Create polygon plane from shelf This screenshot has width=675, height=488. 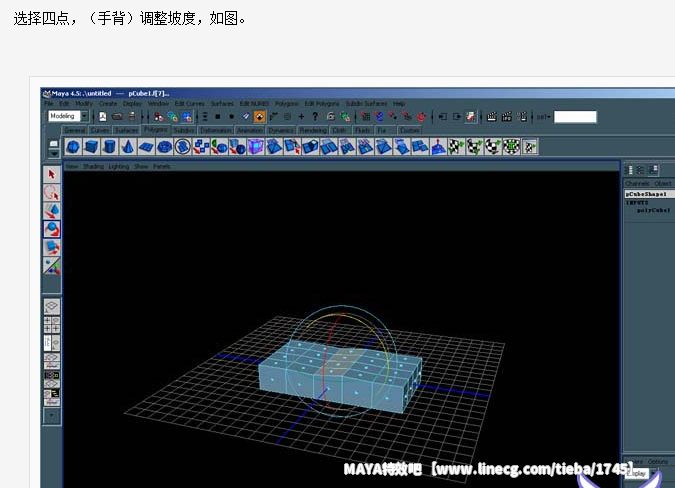146,147
